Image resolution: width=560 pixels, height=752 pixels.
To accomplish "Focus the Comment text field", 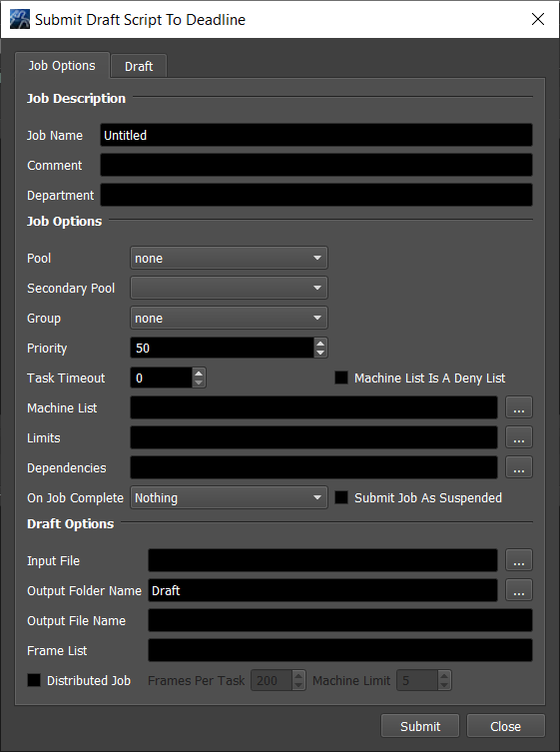I will pyautogui.click(x=316, y=165).
